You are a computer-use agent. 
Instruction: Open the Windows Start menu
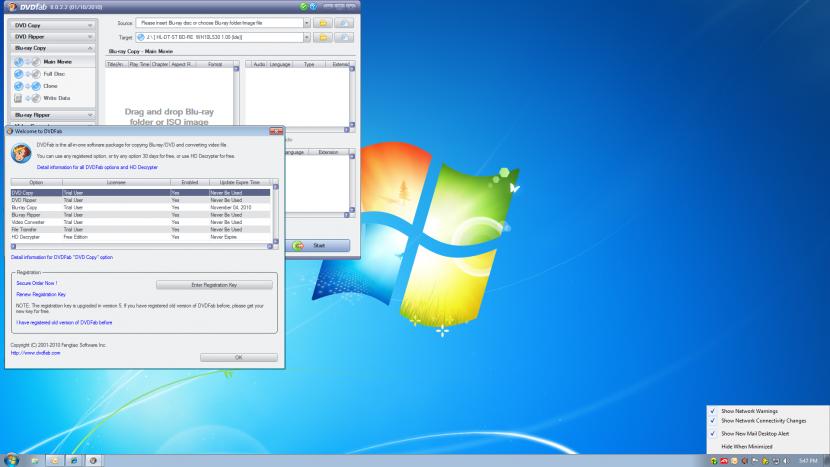(x=11, y=460)
